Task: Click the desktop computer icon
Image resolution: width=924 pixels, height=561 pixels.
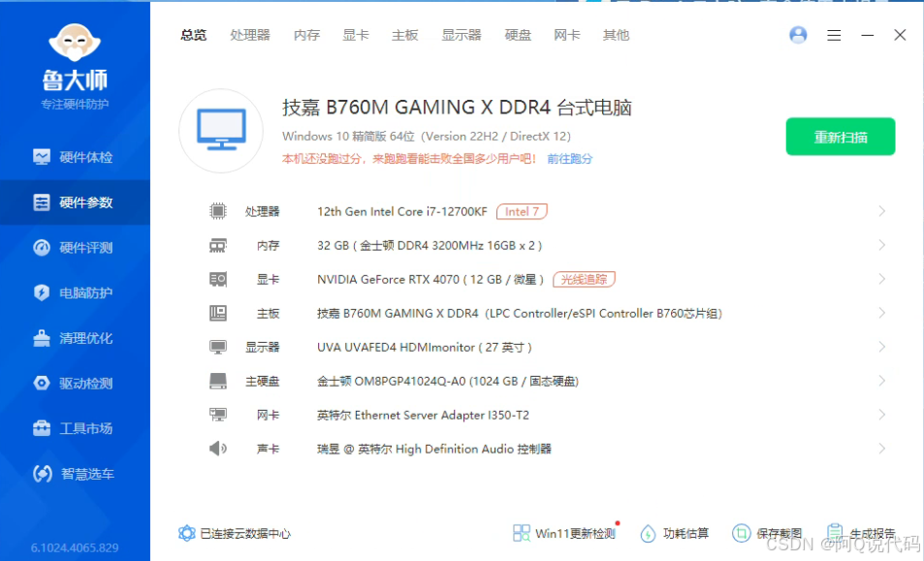Action: (x=221, y=131)
